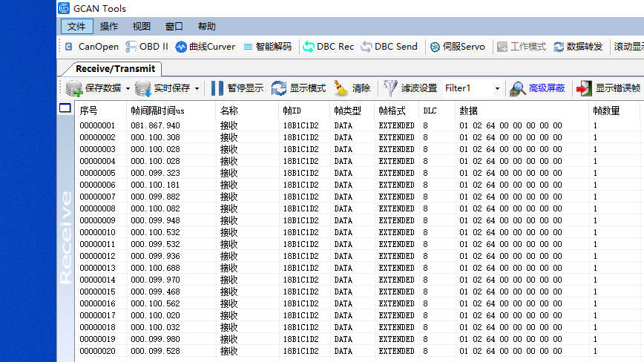Image resolution: width=644 pixels, height=362 pixels.
Task: Expand the 保存数据 dropdown arrow
Action: (x=128, y=89)
